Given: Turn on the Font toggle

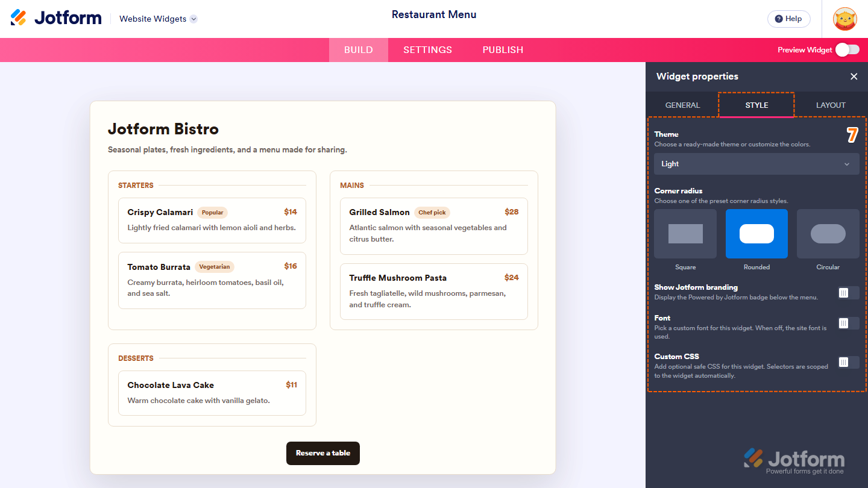Looking at the screenshot, I should coord(848,324).
